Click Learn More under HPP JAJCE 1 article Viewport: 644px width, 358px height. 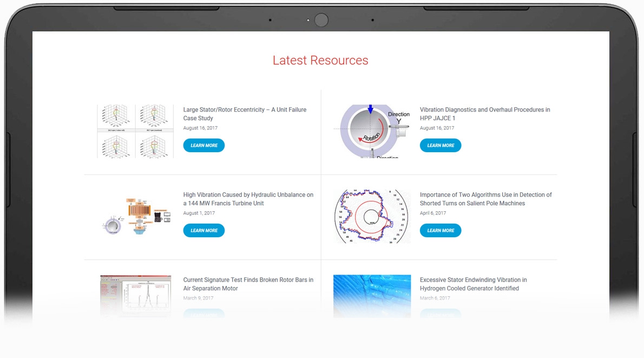coord(441,146)
